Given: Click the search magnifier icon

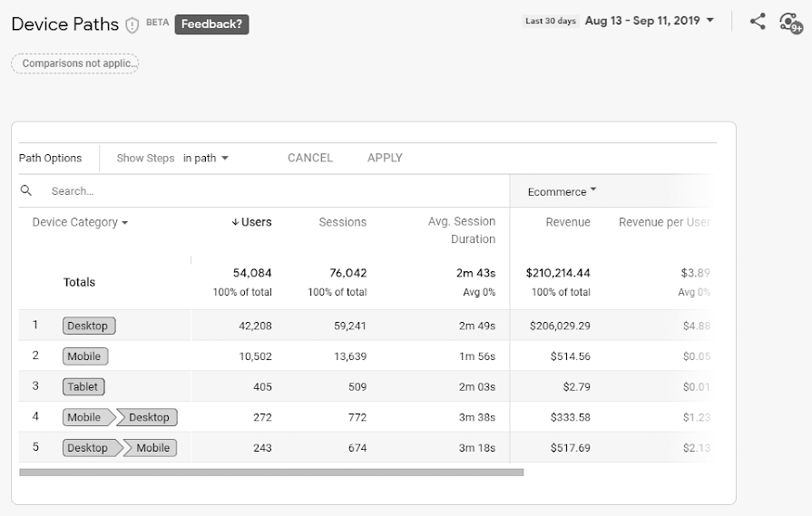Looking at the screenshot, I should tap(26, 190).
